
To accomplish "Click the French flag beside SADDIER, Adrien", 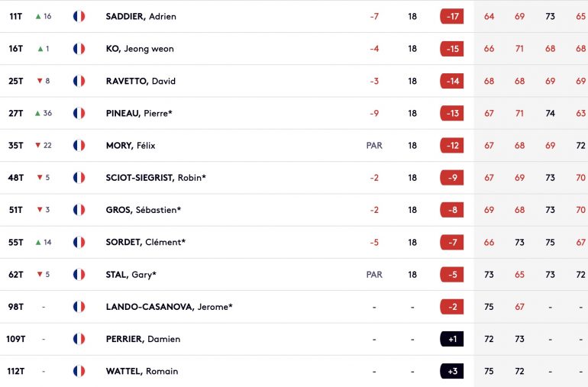I will click(x=79, y=16).
